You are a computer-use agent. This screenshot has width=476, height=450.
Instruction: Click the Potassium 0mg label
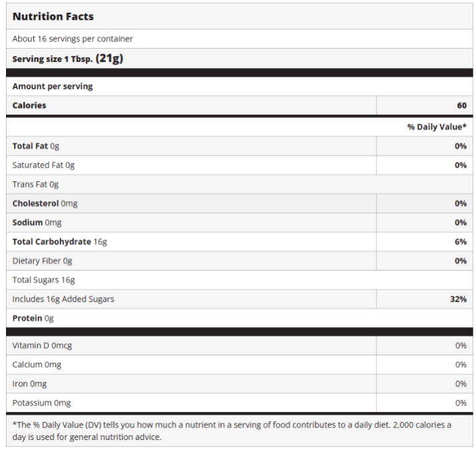(x=41, y=403)
